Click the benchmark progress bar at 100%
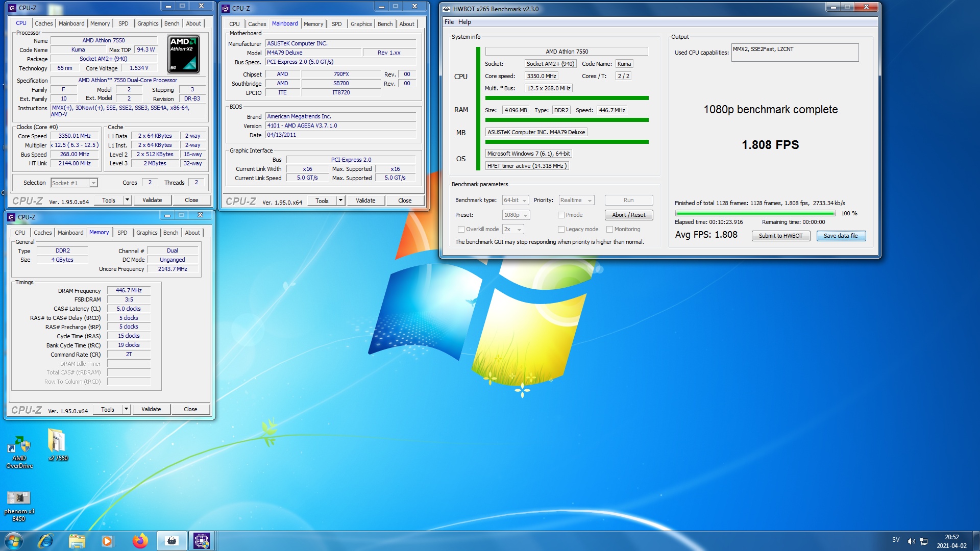The height and width of the screenshot is (551, 980). click(755, 214)
